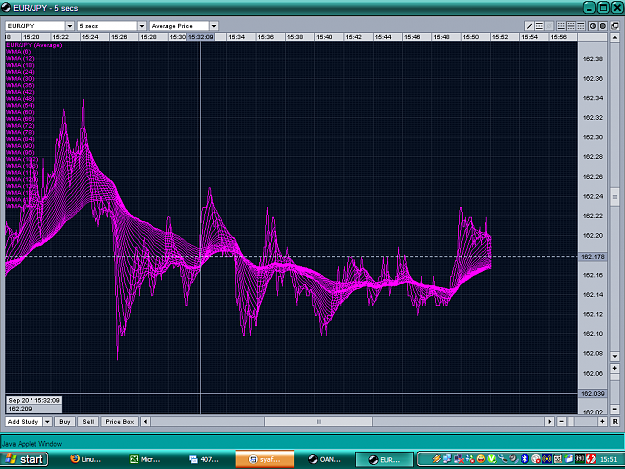Click the green V tray icon

tap(492, 459)
